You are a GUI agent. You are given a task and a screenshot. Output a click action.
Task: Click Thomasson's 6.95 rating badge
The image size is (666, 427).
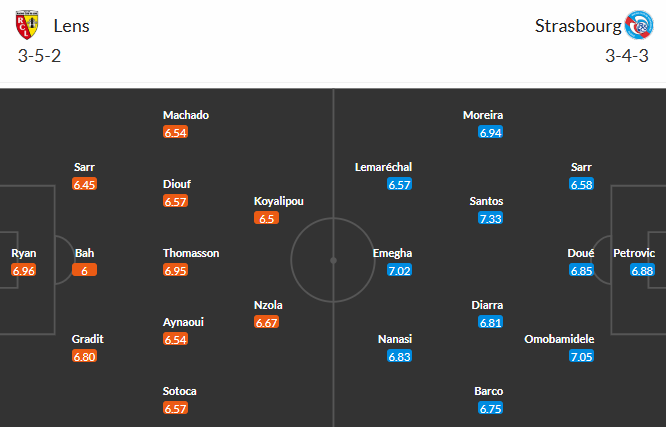[x=175, y=271]
